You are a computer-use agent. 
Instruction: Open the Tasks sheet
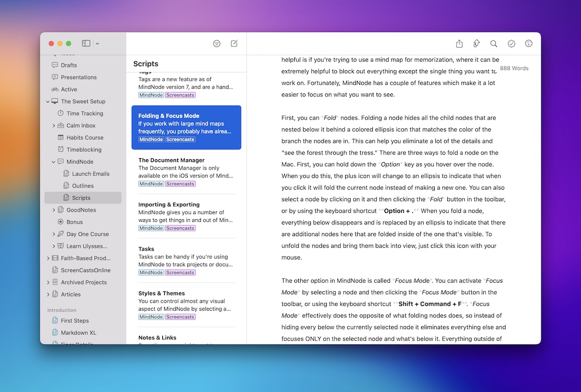pyautogui.click(x=186, y=261)
